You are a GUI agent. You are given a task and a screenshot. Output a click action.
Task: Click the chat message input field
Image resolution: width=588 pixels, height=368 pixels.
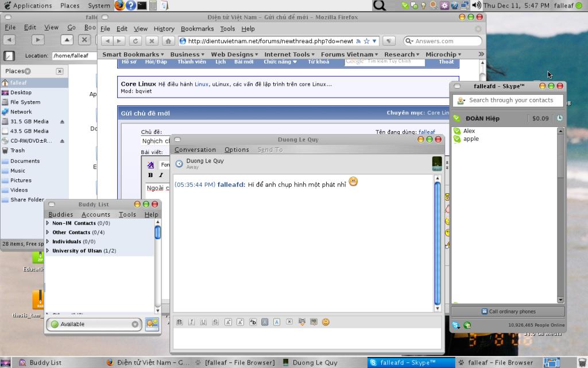click(x=307, y=339)
